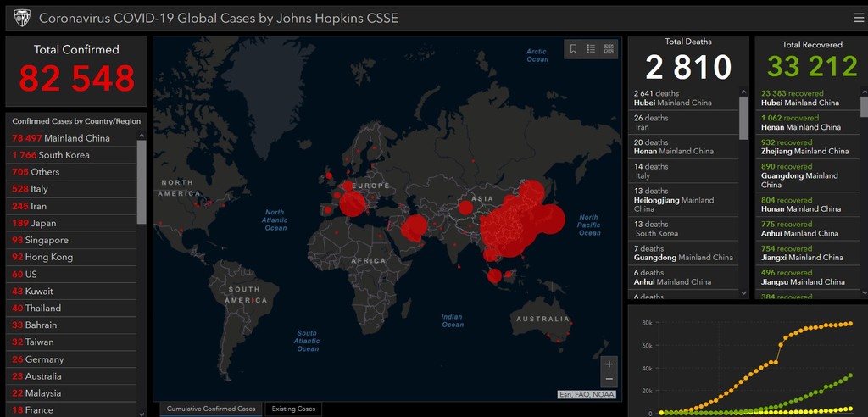Select Jiangsu 496 recovered entry
868x417 pixels.
coord(808,277)
